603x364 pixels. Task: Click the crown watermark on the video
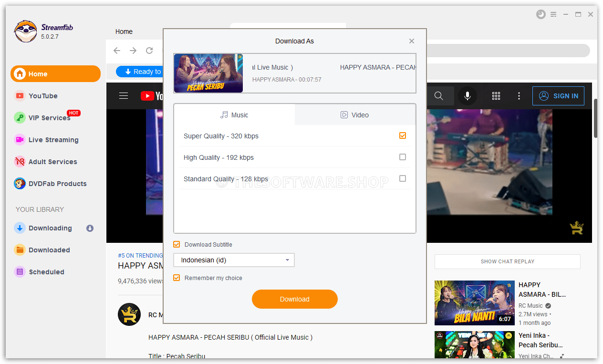[577, 228]
